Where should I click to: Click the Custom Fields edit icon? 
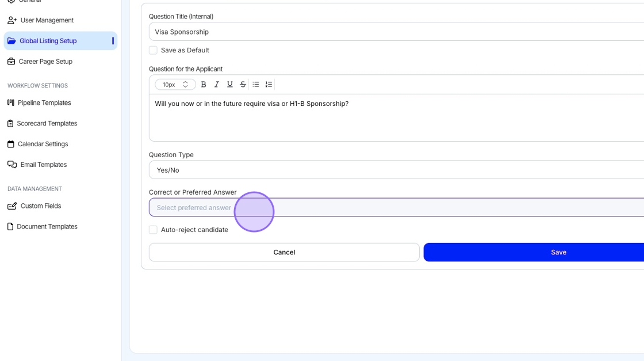(12, 206)
